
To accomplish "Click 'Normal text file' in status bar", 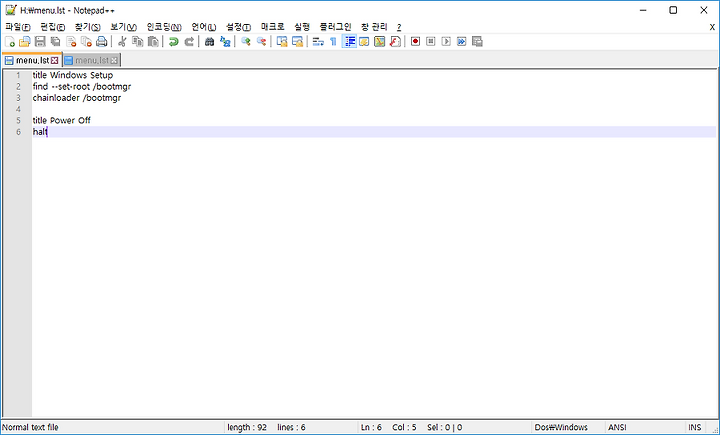I will tap(30, 427).
